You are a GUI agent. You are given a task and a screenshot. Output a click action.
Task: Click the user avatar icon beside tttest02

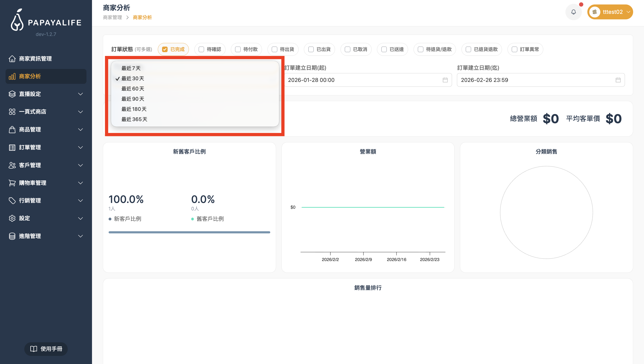(595, 12)
